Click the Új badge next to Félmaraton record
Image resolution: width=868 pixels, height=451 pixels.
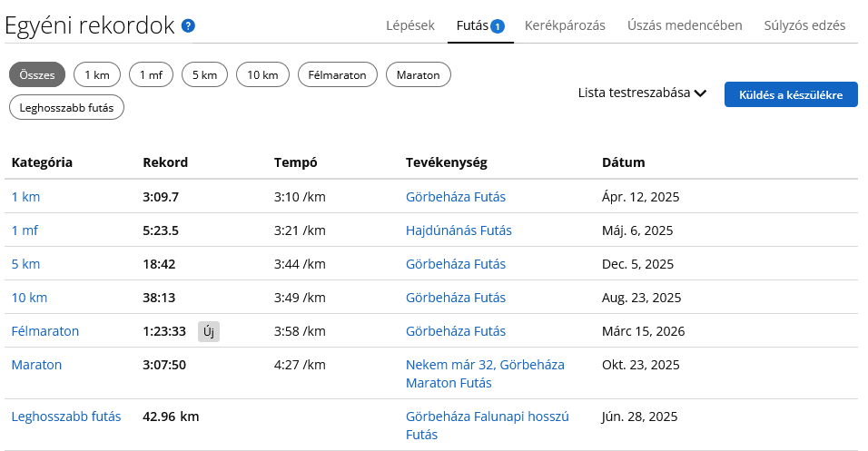click(209, 331)
